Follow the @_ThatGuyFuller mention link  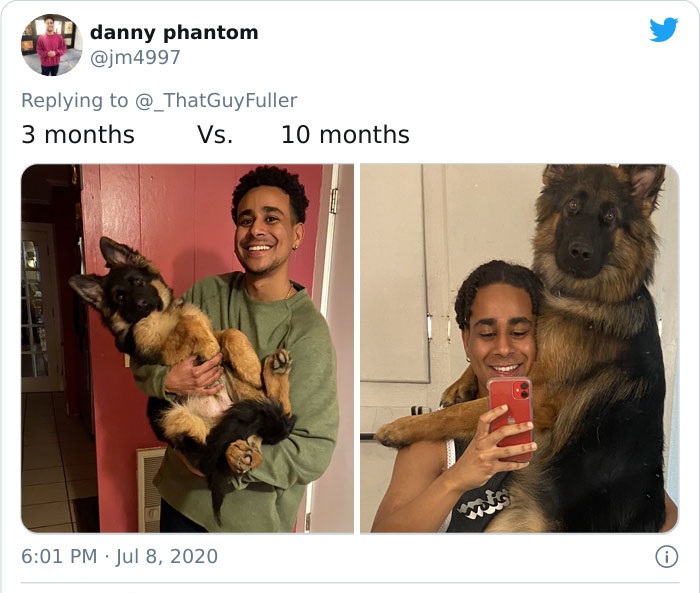coord(216,101)
